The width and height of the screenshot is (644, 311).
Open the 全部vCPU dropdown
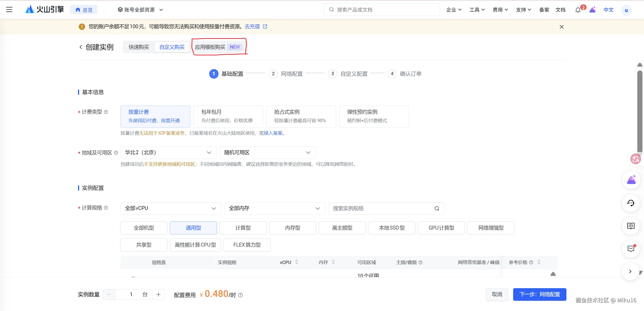170,208
